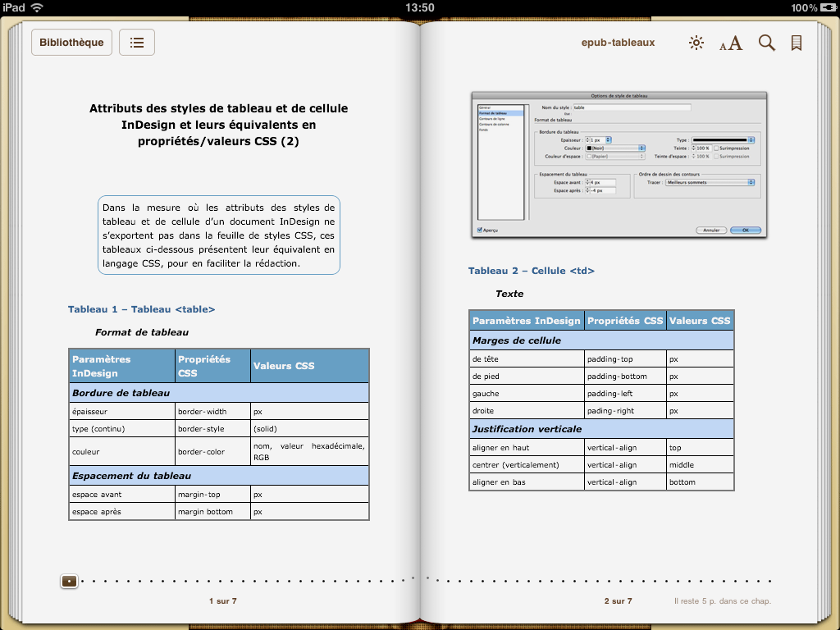The width and height of the screenshot is (840, 630).
Task: Tap the main chapter title
Action: click(218, 125)
